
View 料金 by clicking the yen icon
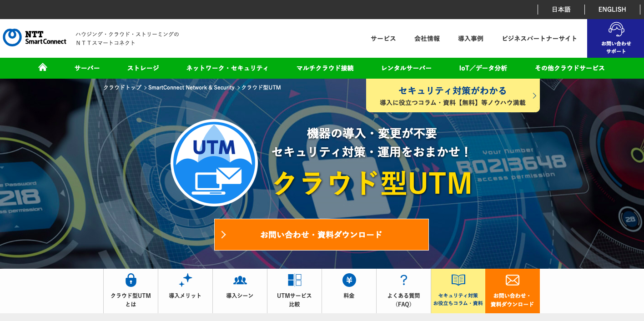pos(349,280)
